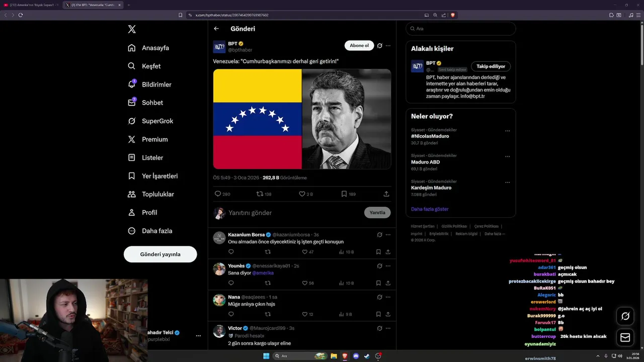644x362 pixels.
Task: Click Abone ol subscribe button
Action: tap(359, 46)
